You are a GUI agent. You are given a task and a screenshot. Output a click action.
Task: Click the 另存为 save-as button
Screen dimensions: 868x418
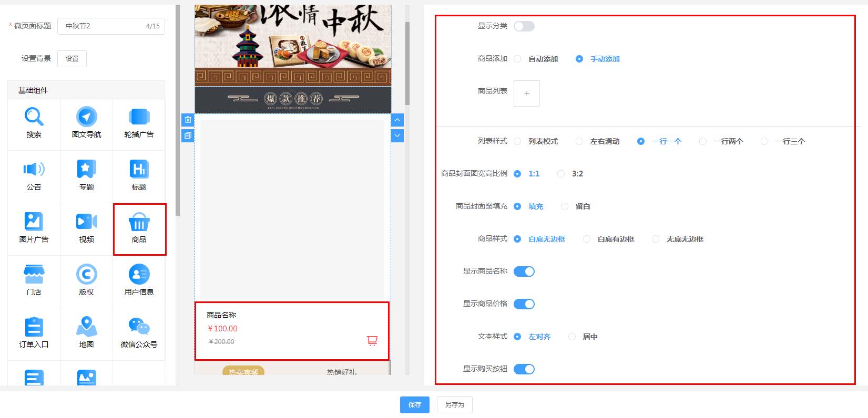455,405
